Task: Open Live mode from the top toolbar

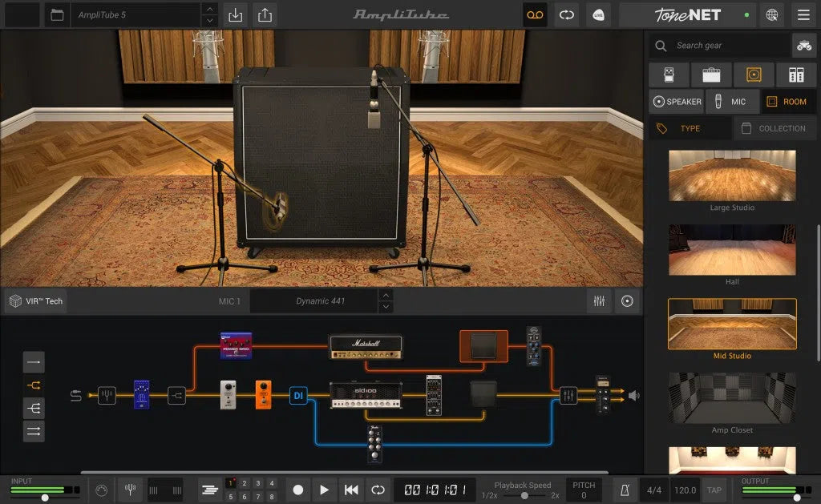Action: (x=598, y=14)
